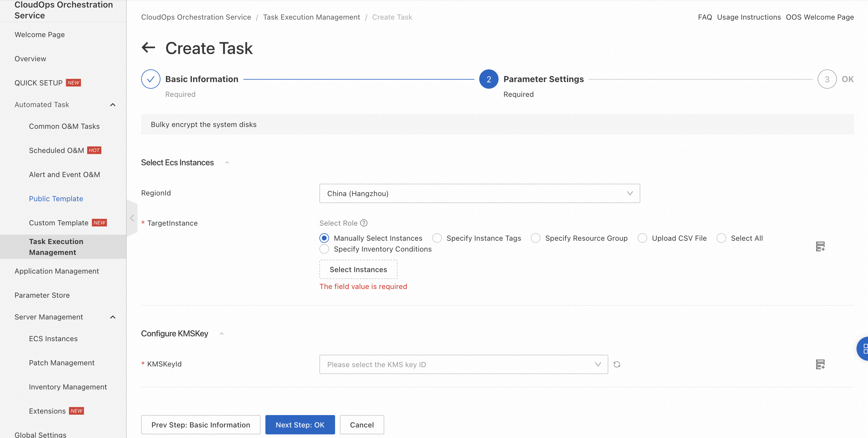Open the KMS key ID dropdown
The width and height of the screenshot is (868, 438).
click(463, 364)
